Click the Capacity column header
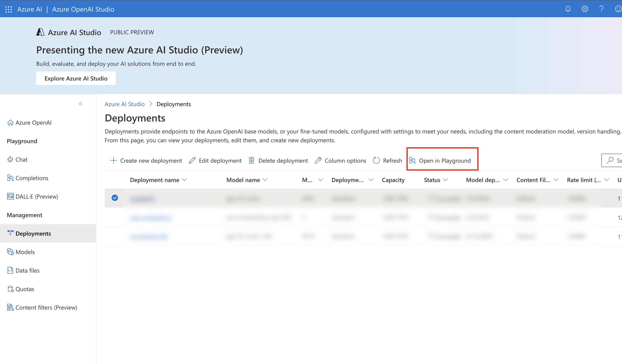Screen dimensions: 622x364 (x=393, y=180)
